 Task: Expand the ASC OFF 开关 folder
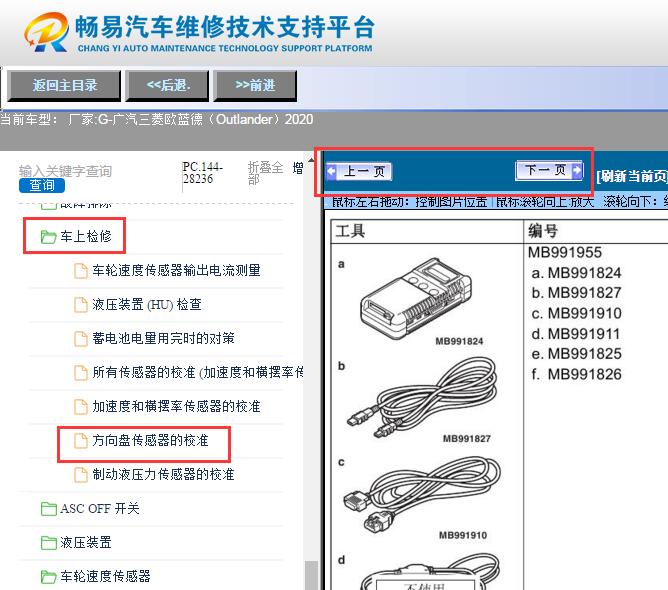(x=100, y=508)
